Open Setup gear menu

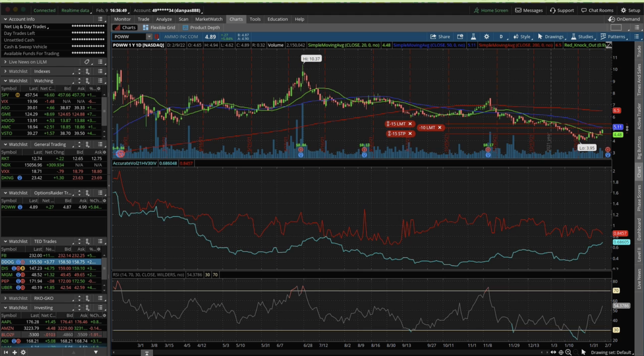(x=631, y=10)
